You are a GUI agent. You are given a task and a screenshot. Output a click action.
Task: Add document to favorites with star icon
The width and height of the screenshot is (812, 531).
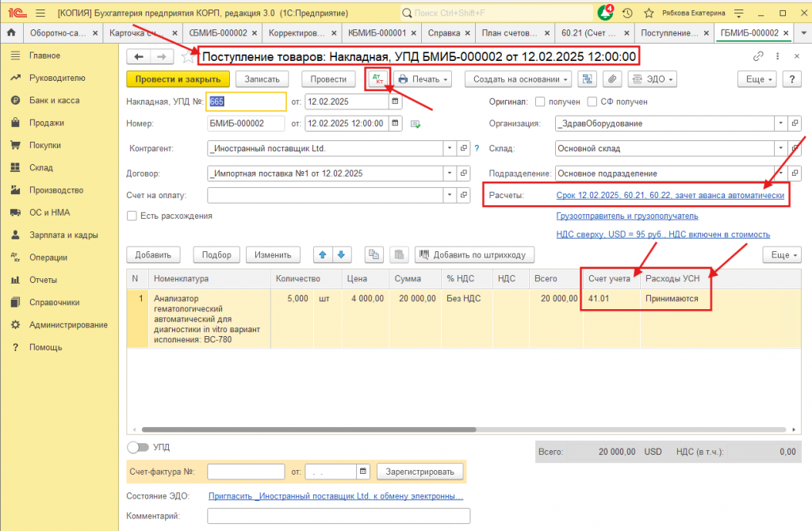click(188, 57)
